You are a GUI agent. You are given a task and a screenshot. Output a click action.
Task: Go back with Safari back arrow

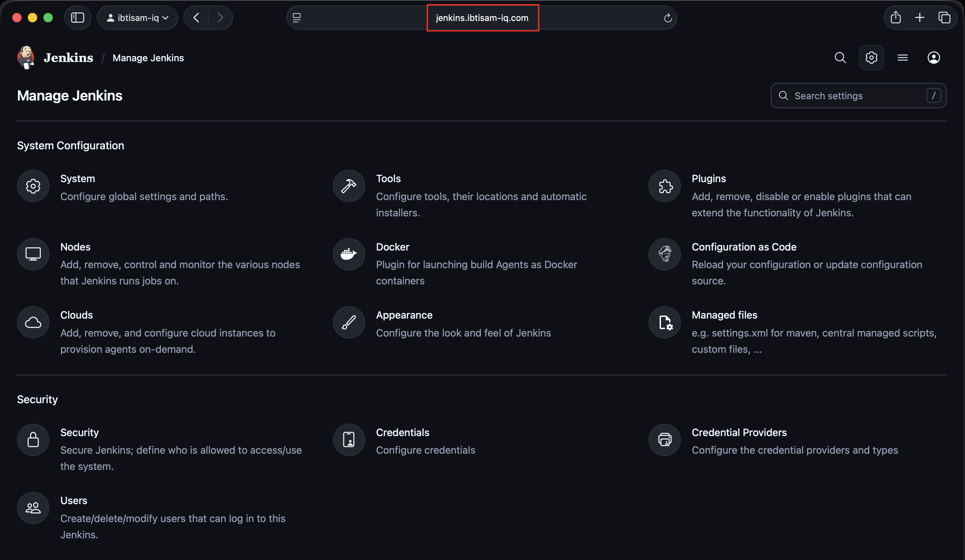(x=196, y=18)
